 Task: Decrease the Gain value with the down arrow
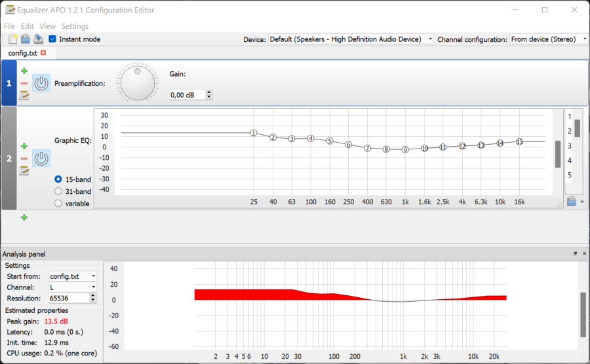click(209, 97)
